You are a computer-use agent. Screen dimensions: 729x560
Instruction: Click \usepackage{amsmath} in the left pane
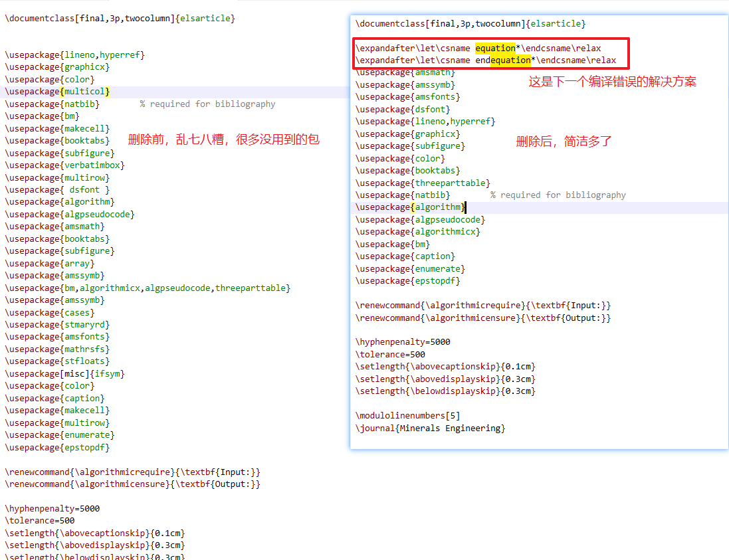[x=55, y=227]
